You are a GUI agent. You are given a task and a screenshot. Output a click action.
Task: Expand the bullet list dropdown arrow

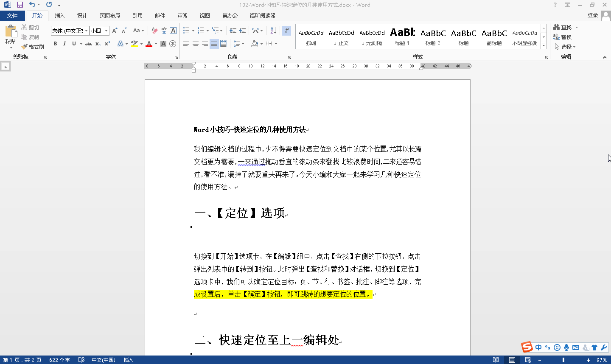click(x=193, y=31)
